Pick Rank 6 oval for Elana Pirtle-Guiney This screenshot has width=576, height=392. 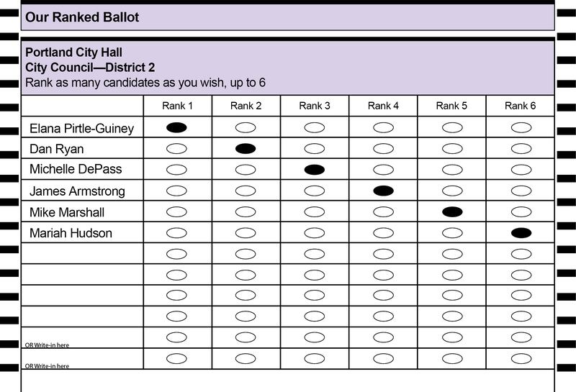(521, 127)
